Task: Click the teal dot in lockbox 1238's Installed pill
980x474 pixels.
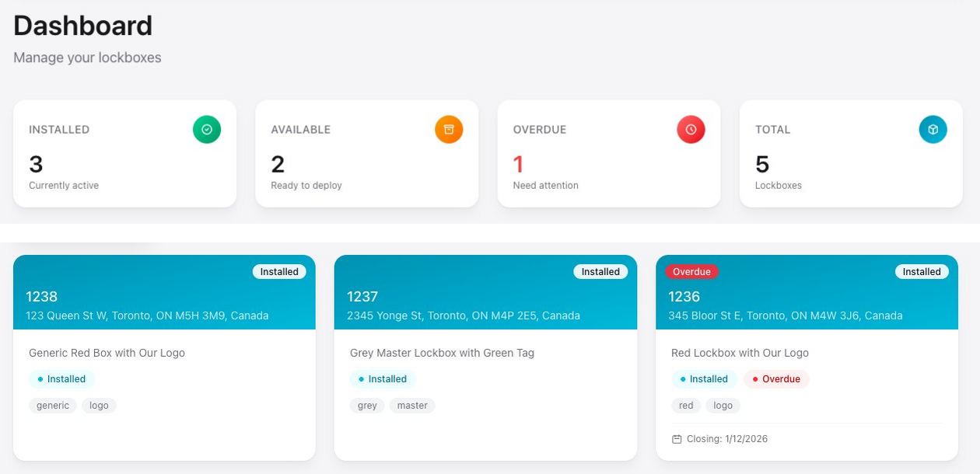Action: pos(42,379)
